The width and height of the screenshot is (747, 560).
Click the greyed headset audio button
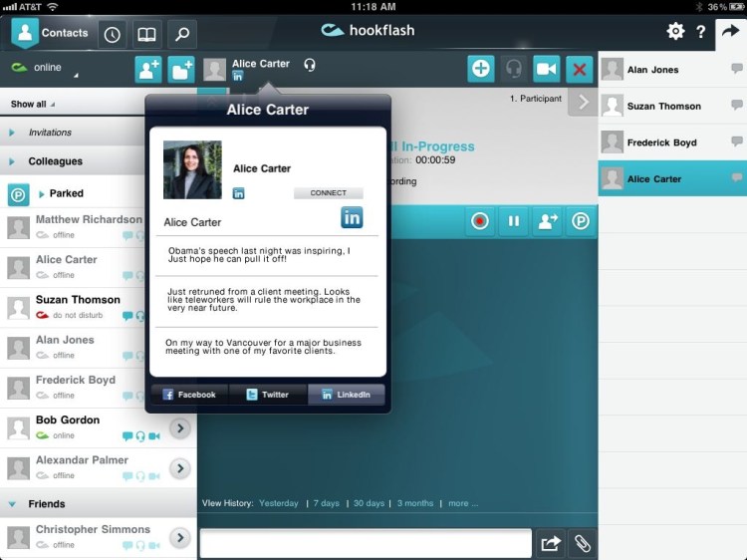point(514,69)
